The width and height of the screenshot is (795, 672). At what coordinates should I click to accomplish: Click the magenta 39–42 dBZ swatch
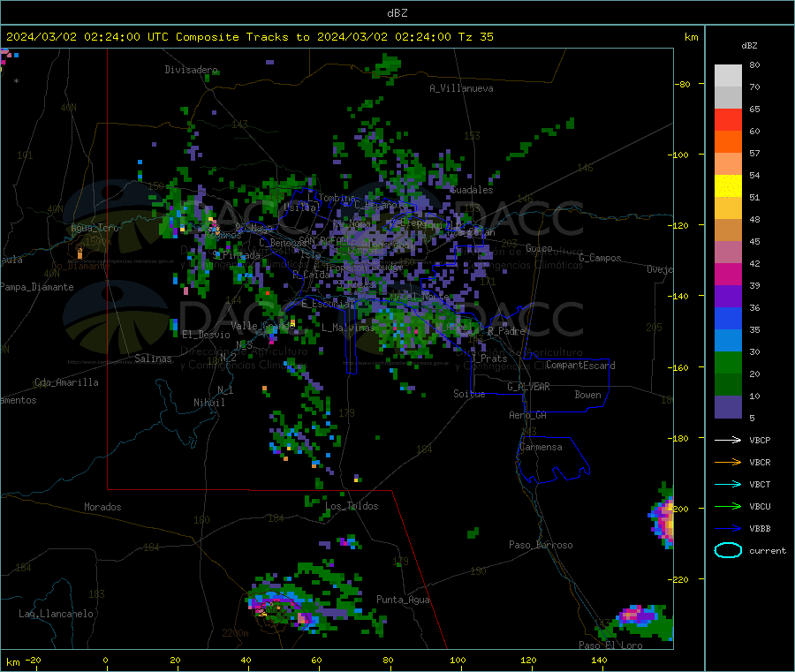click(x=728, y=274)
